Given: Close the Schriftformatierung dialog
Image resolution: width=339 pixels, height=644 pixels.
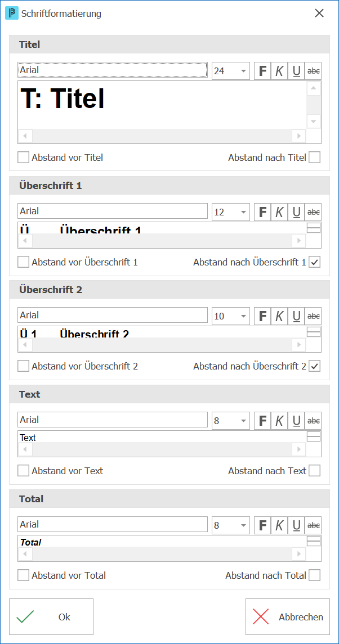Looking at the screenshot, I should (319, 13).
